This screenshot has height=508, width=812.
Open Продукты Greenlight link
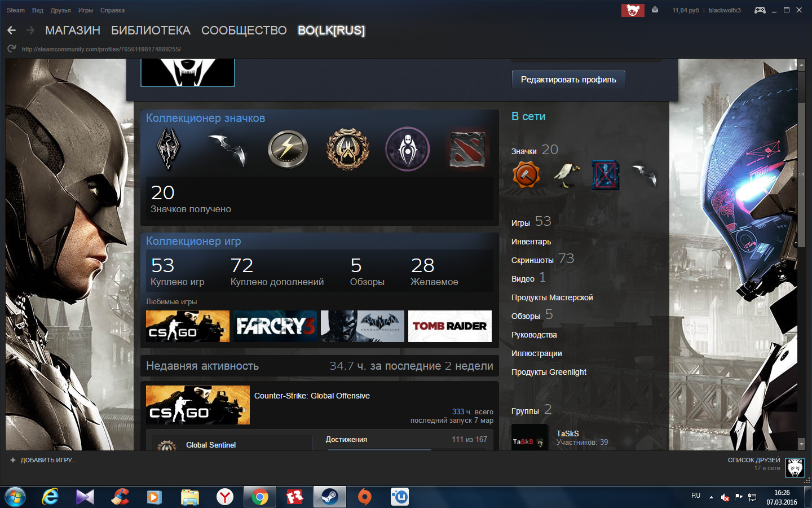[549, 372]
